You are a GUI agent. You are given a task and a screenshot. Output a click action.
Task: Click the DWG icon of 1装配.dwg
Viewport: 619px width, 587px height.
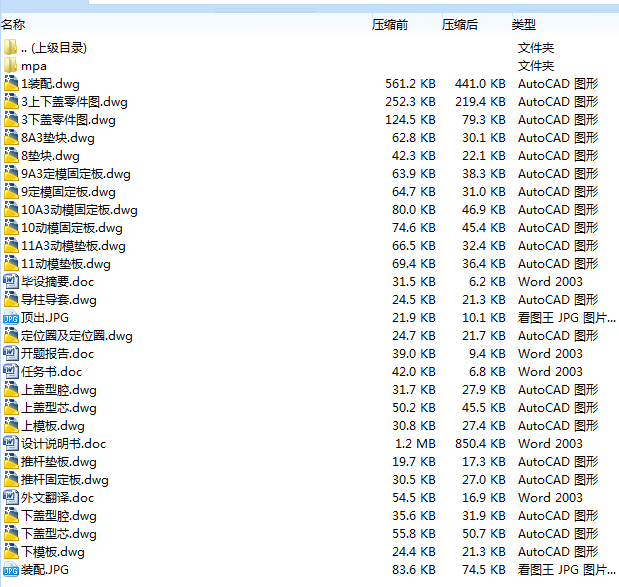[11, 84]
